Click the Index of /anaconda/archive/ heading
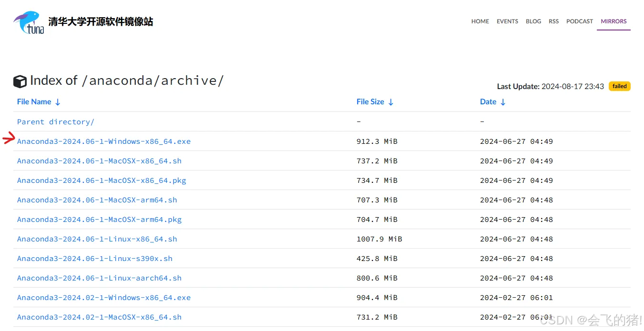Viewport: 644px width, 331px height. tap(127, 80)
